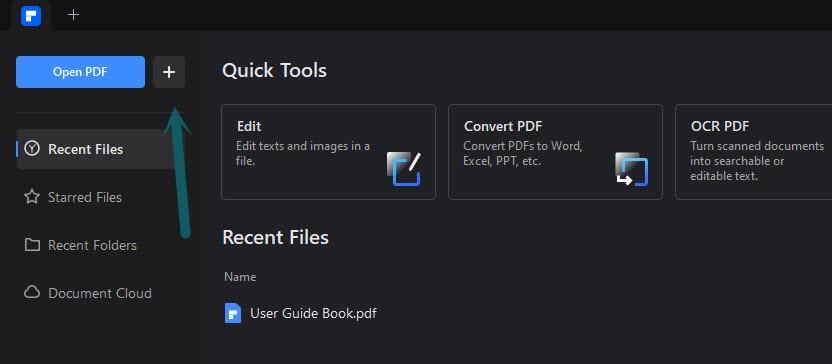This screenshot has width=832, height=364.
Task: Click the PDF file icon for User Guide Book
Action: point(233,313)
